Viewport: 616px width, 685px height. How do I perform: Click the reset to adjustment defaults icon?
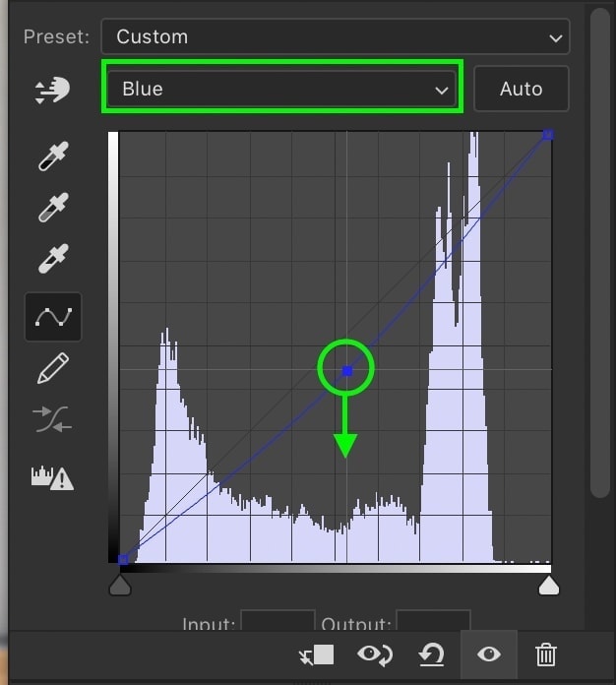431,654
